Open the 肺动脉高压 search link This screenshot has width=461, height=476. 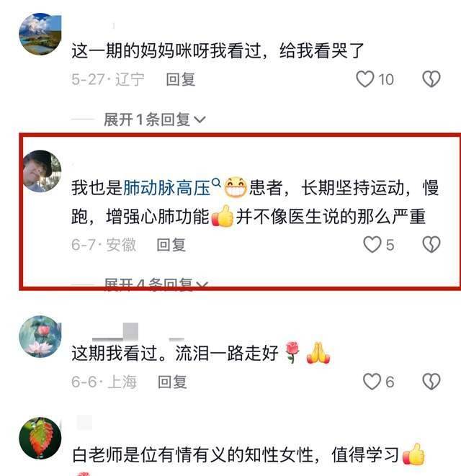point(166,188)
